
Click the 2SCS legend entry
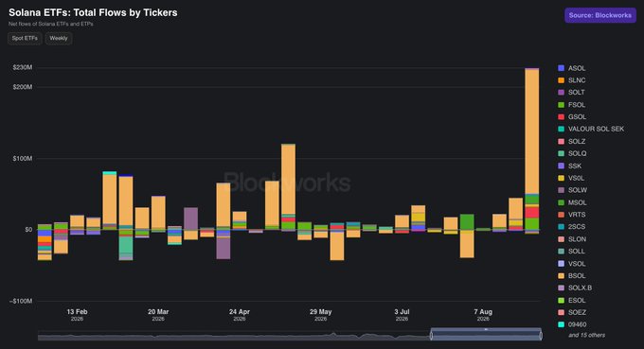pyautogui.click(x=572, y=227)
